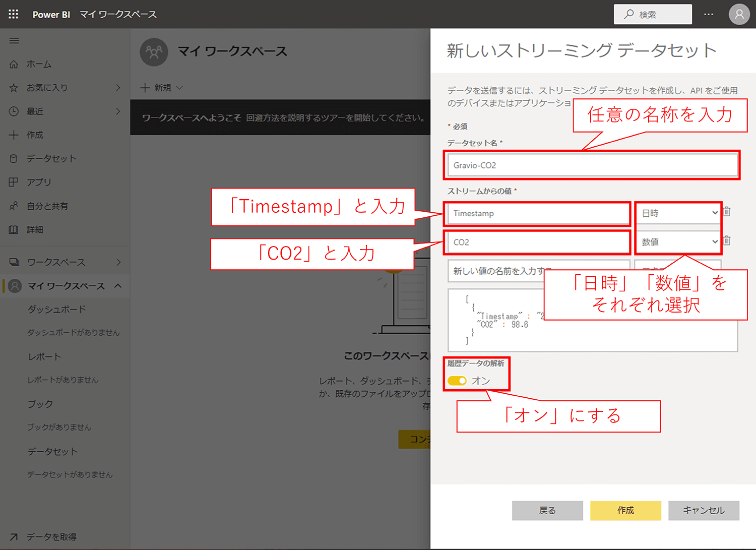The height and width of the screenshot is (550, 756).
Task: Click the Favorites star icon
Action: tap(14, 88)
